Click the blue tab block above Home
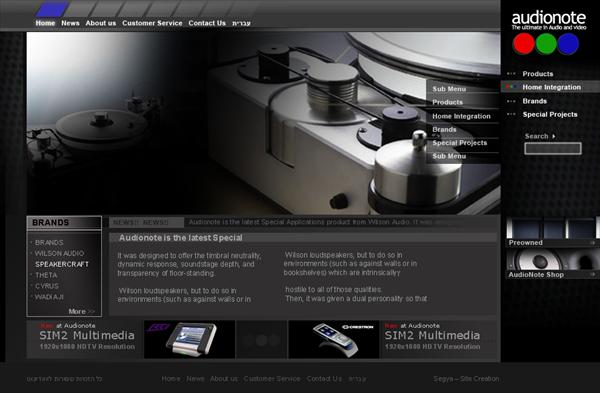Viewport: 600px width, 393px height. tap(52, 9)
